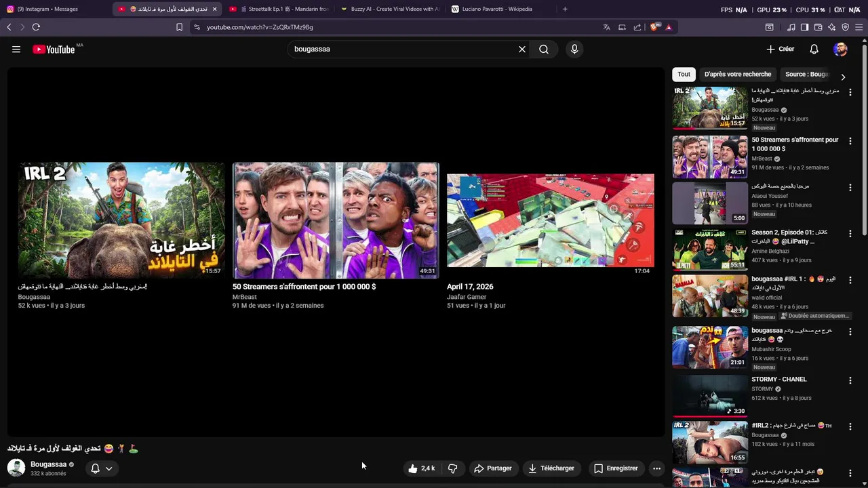This screenshot has width=868, height=488.
Task: Open the 50 Streamers MrBeast end-screen thumbnail
Action: coord(336,220)
